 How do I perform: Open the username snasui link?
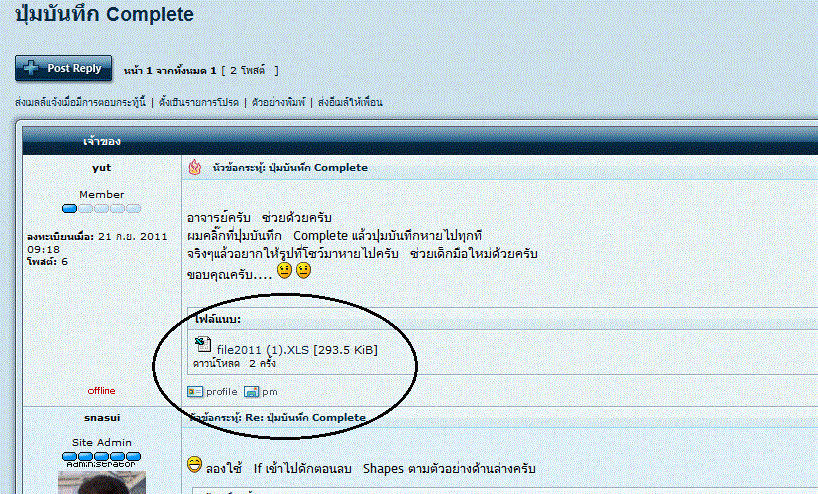pyautogui.click(x=101, y=416)
